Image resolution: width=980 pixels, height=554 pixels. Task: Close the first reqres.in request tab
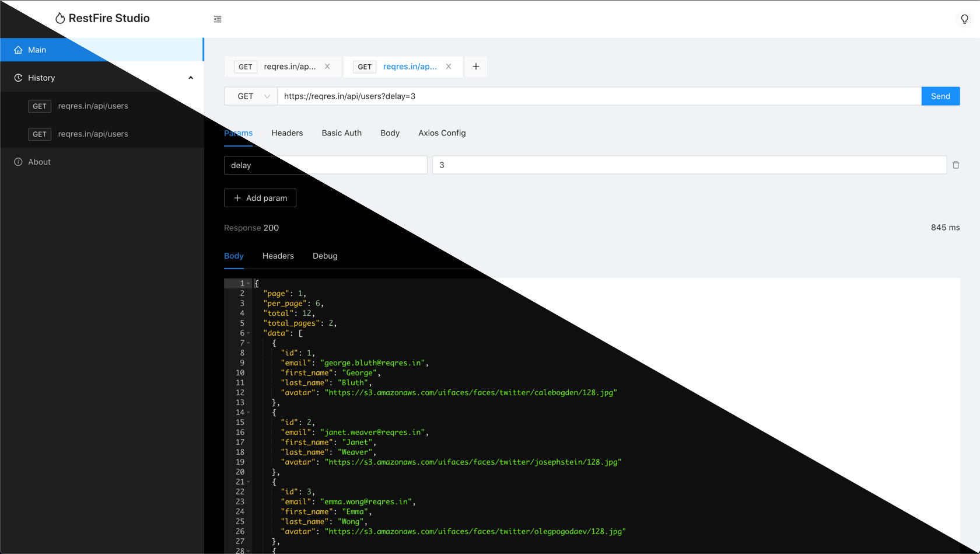pos(327,67)
